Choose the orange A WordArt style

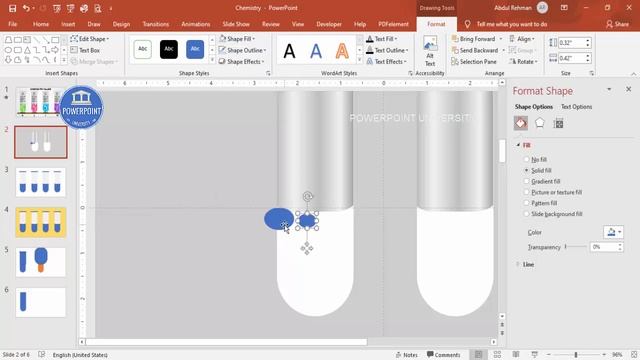[342, 51]
